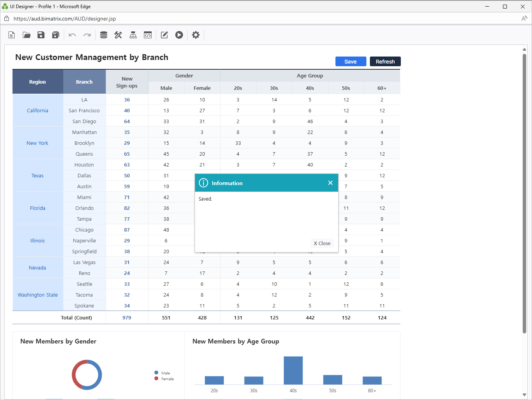Viewport: 532px width, 400px height.
Task: Switch to script code view
Action: (x=147, y=35)
